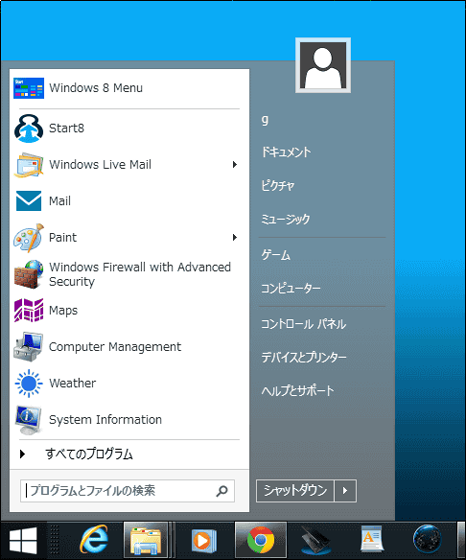This screenshot has height=560, width=466.
Task: Click the search magnifier icon
Action: point(222,491)
